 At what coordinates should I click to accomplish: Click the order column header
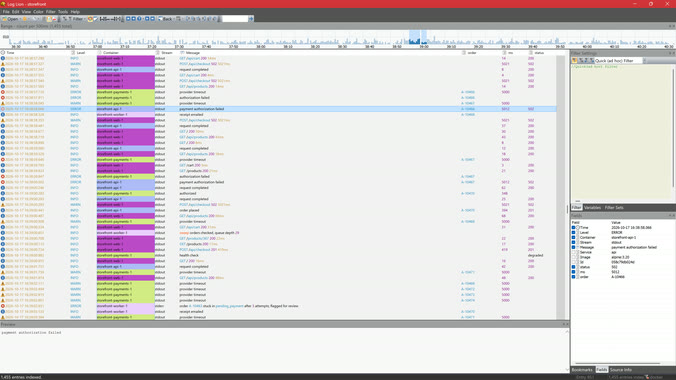tap(480, 53)
